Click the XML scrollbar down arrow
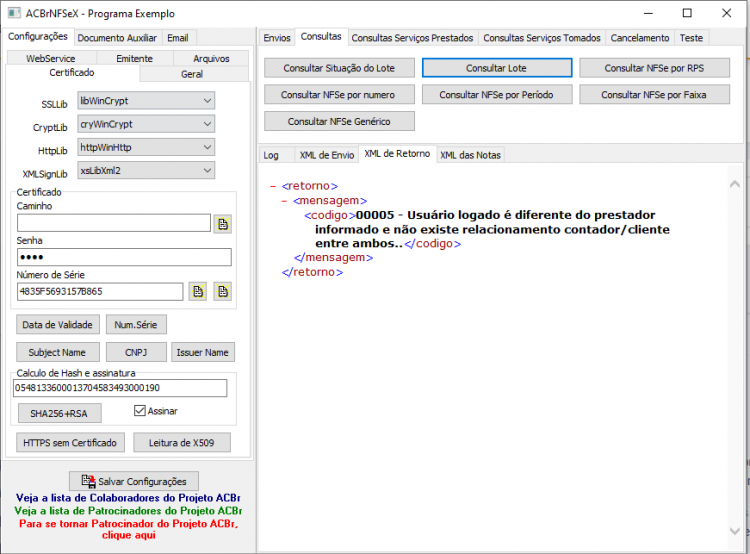Screen dimensions: 750x554 tap(735, 530)
